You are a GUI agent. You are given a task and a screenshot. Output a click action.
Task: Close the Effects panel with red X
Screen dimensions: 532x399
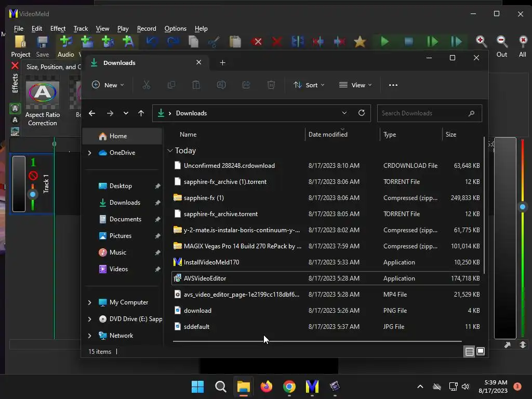(15, 65)
